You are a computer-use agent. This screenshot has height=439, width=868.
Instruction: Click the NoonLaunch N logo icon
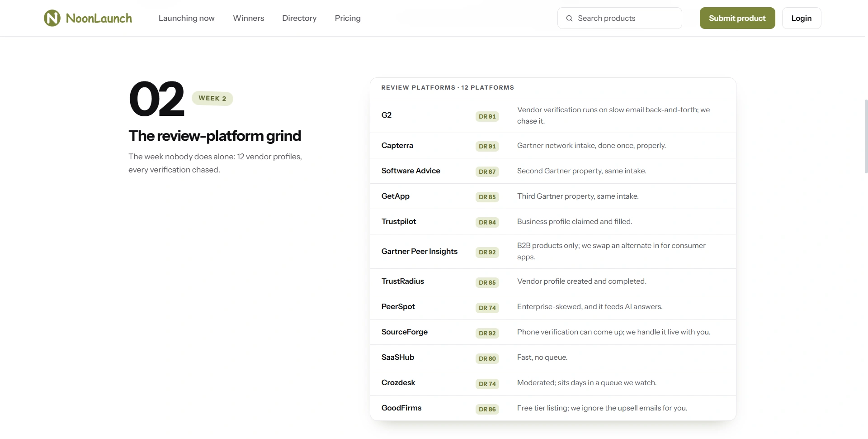point(52,18)
